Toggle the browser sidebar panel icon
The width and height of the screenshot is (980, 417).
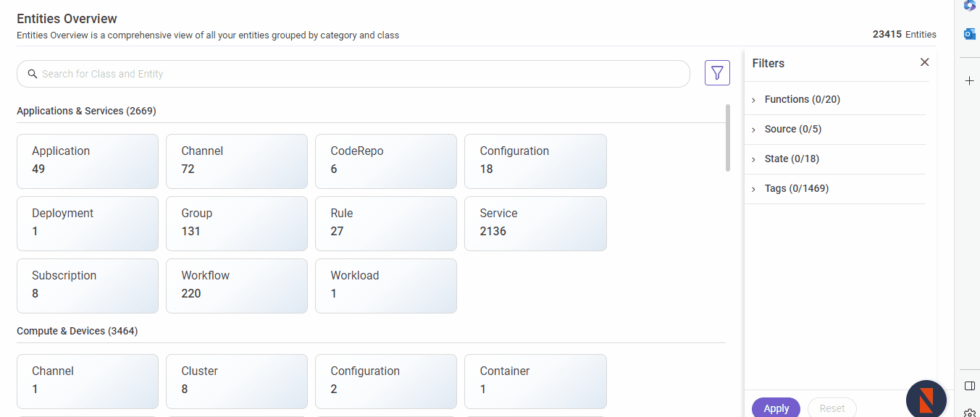point(970,386)
